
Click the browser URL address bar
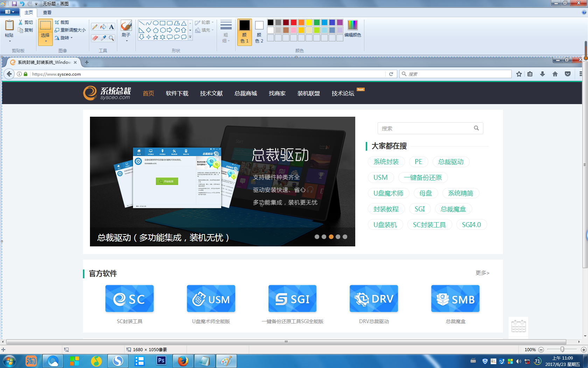tap(208, 74)
